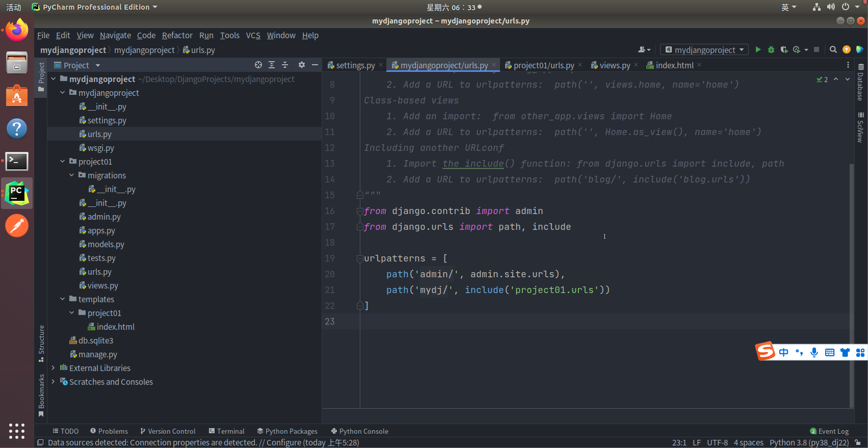Switch to index.html editor tab

tap(674, 65)
